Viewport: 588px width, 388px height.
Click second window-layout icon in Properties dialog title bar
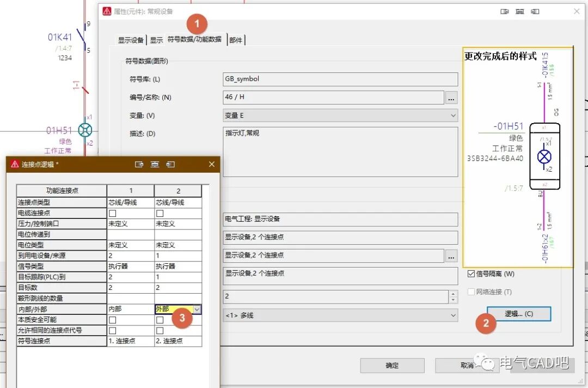click(520, 11)
